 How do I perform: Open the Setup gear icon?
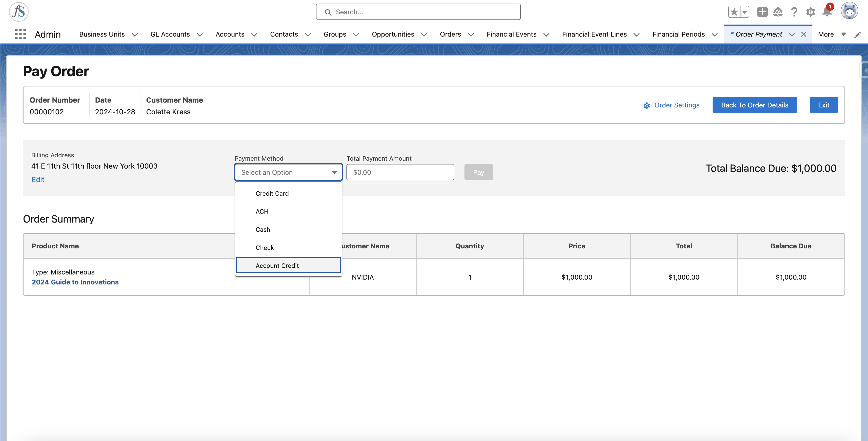tap(810, 12)
